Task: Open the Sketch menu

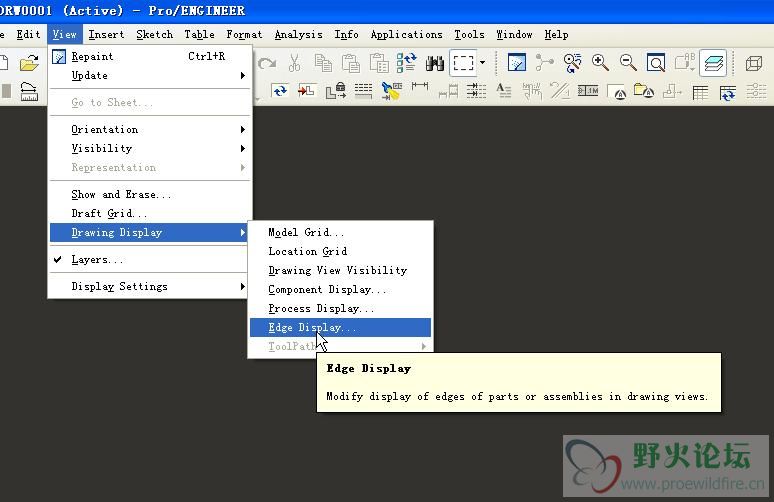Action: [x=155, y=35]
